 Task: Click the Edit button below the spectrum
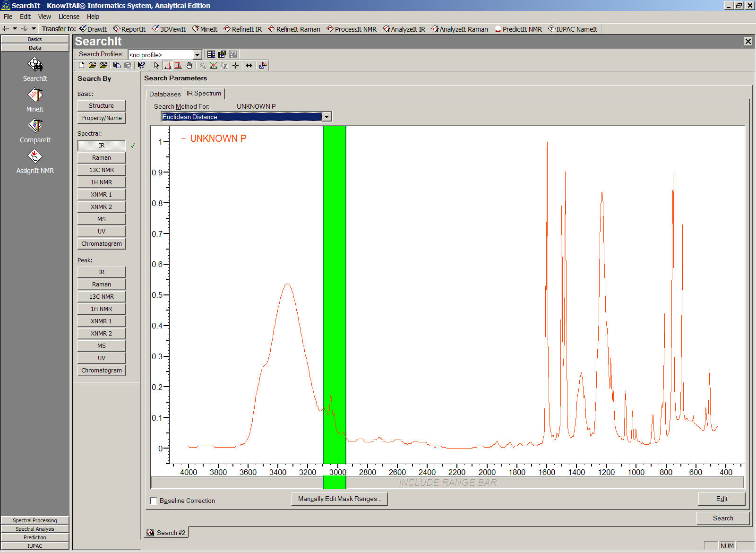722,499
